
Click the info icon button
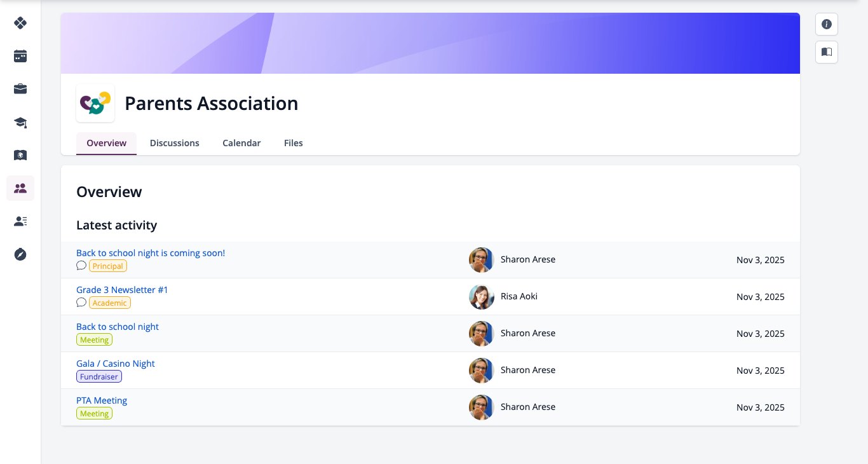(x=827, y=24)
